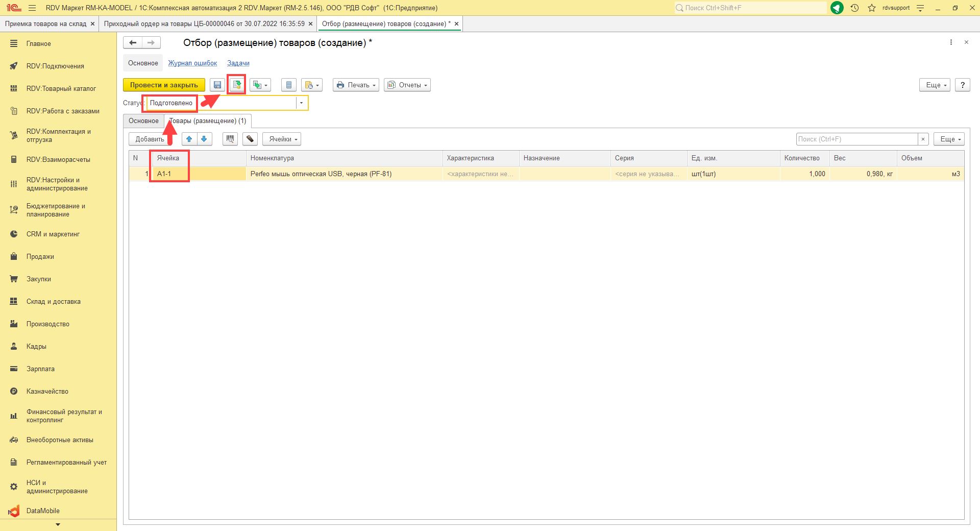Open the clock-document dropdown button in toolbar

[x=312, y=85]
